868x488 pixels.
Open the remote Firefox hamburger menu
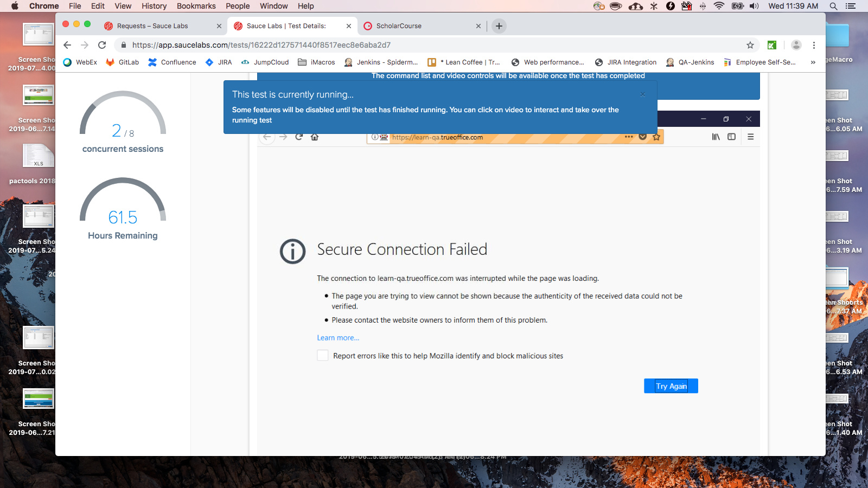tap(751, 137)
